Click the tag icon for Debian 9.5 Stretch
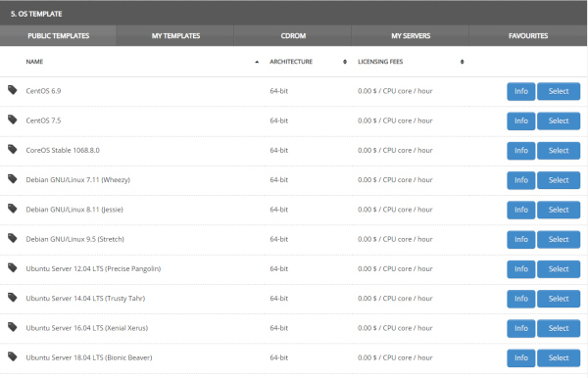This screenshot has width=588, height=378. pyautogui.click(x=13, y=238)
